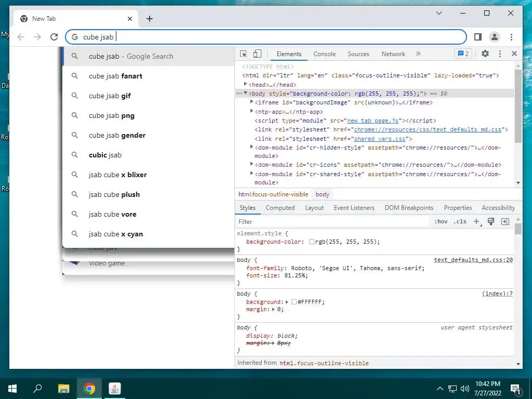Open the Layout pane tab
This screenshot has width=532, height=399.
click(x=314, y=208)
